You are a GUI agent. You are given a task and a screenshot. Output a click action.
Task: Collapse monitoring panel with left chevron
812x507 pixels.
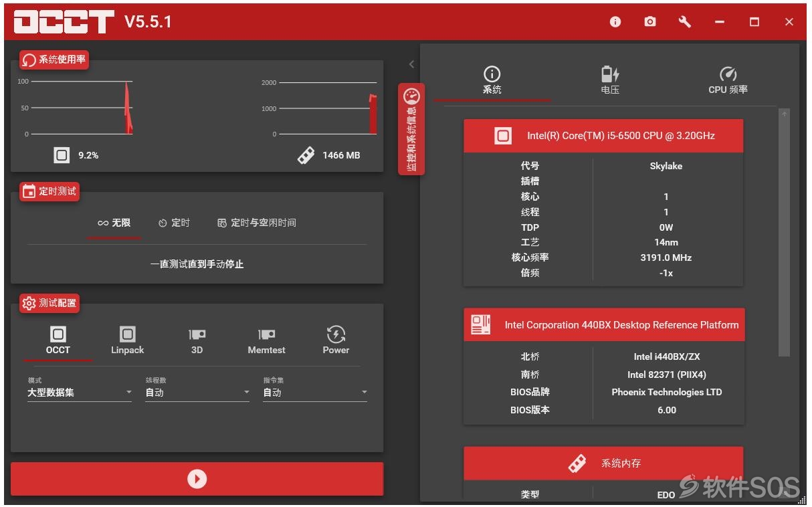[411, 64]
